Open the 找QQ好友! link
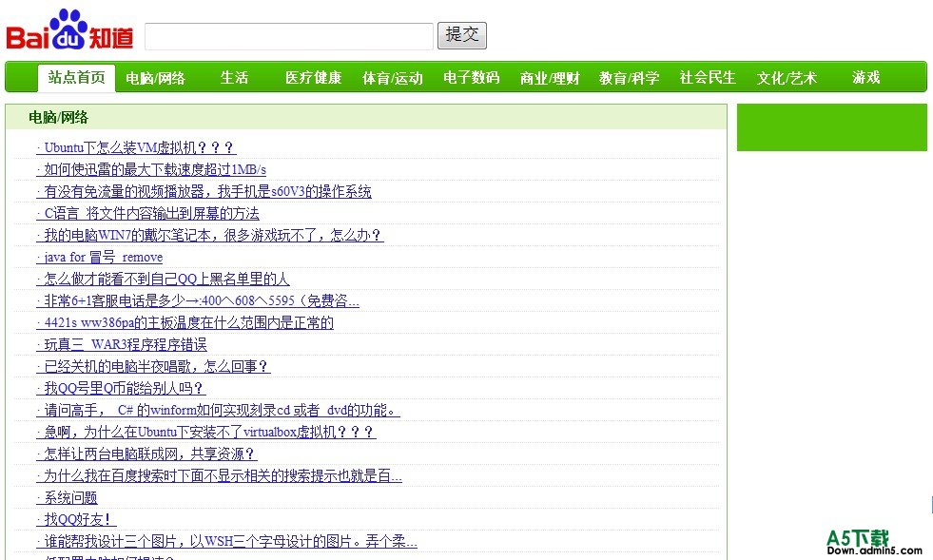 click(76, 519)
